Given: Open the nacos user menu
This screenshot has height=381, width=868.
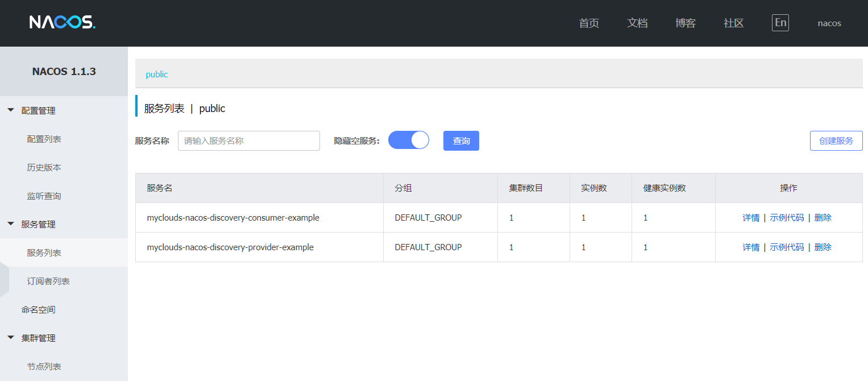Looking at the screenshot, I should (829, 23).
